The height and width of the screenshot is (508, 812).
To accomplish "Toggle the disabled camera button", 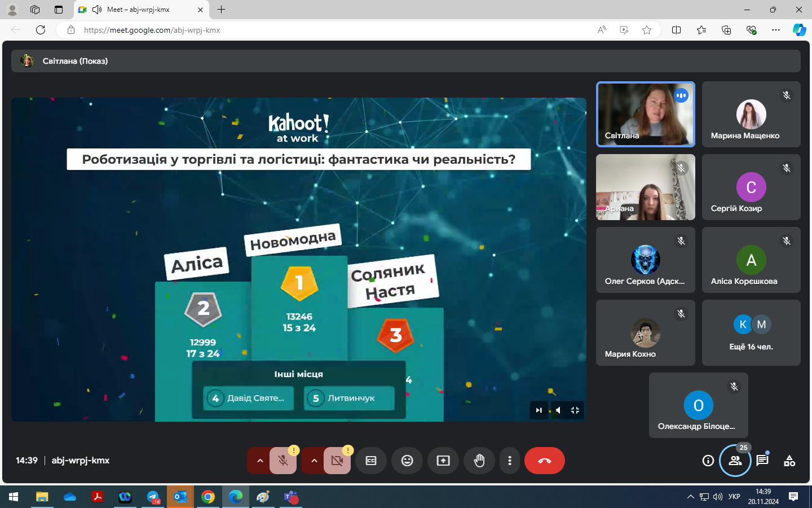I will coord(337,461).
